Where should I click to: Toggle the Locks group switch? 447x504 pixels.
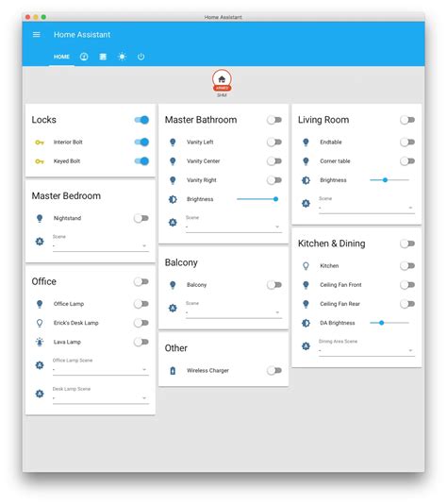click(141, 120)
